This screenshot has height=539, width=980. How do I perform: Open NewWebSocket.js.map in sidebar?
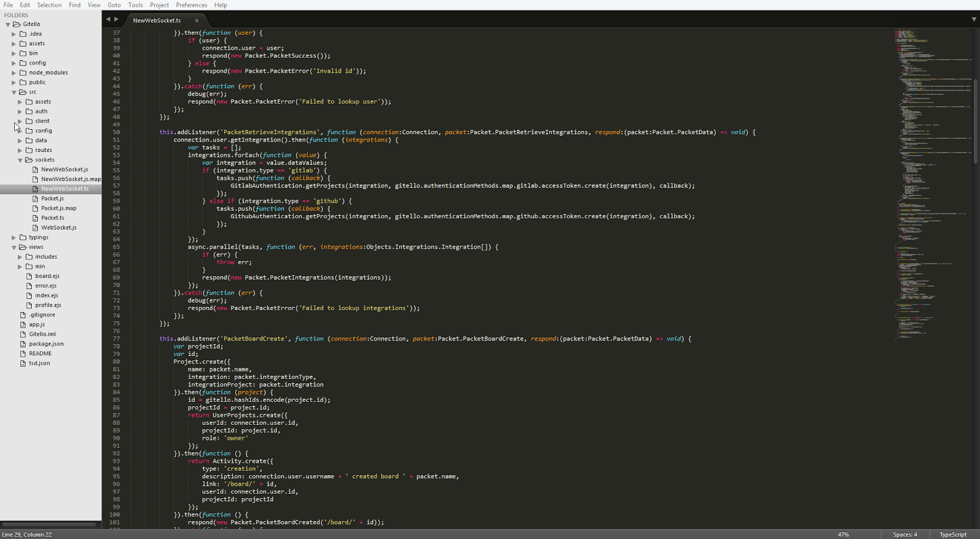(x=71, y=179)
